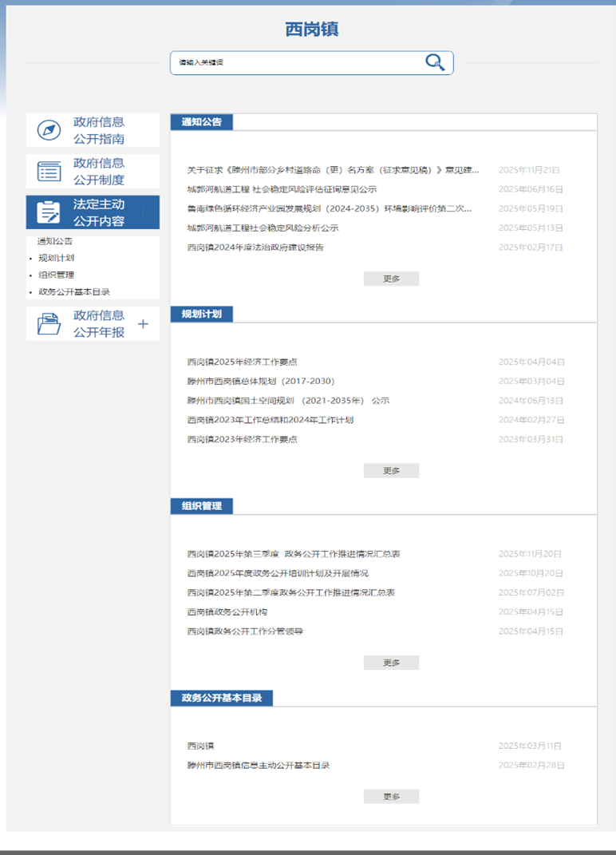Click the folder icon for 政府信息公开年报
Image resolution: width=616 pixels, height=855 pixels.
coord(49,324)
